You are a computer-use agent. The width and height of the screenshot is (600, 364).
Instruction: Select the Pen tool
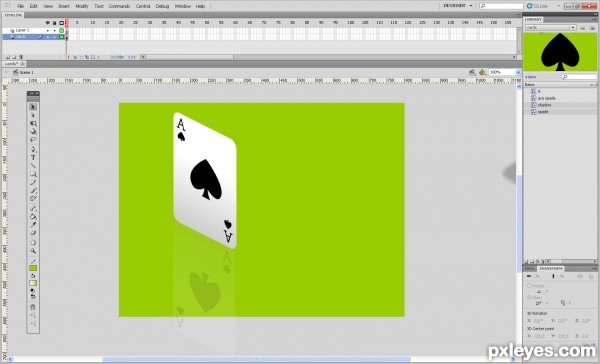(33, 149)
